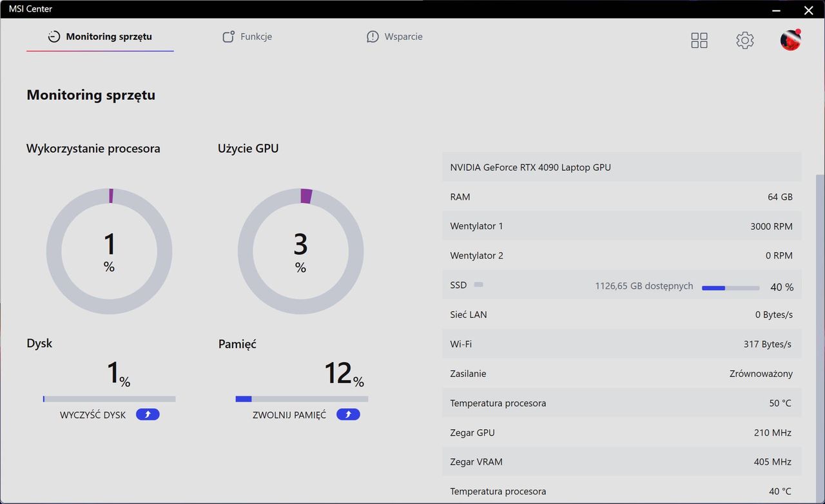Click the Funkcje tab icon
This screenshot has width=825, height=504.
point(228,37)
